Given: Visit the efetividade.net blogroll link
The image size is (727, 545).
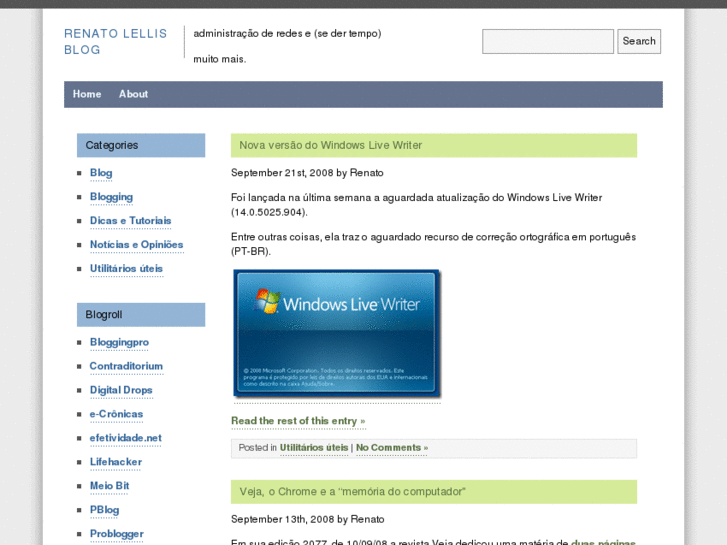Looking at the screenshot, I should 126,438.
